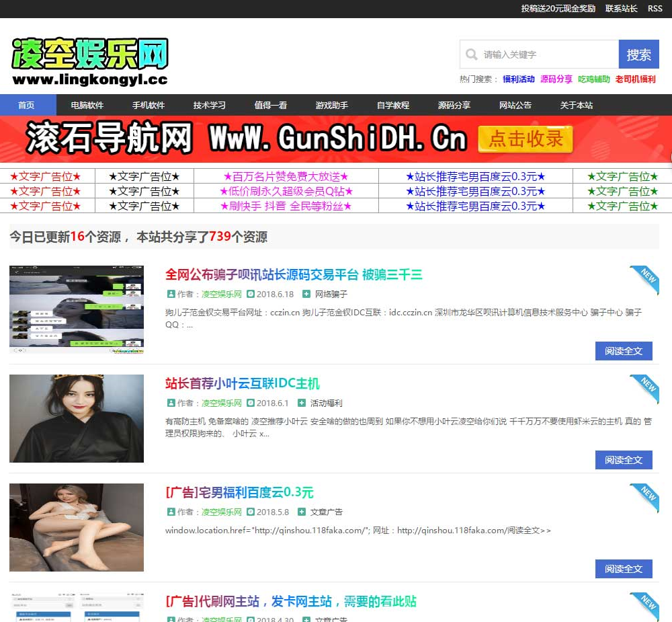Open post title 站长首荐小叶云互联IDC主机

click(x=243, y=383)
